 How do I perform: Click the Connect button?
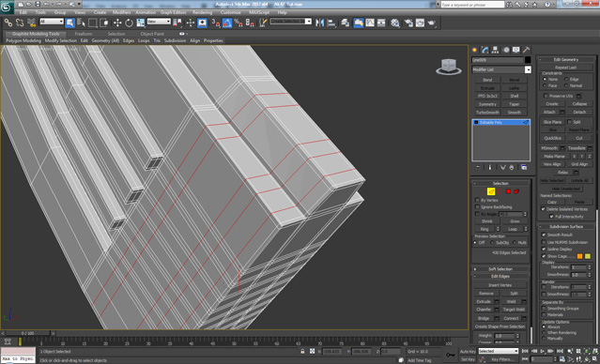511,319
